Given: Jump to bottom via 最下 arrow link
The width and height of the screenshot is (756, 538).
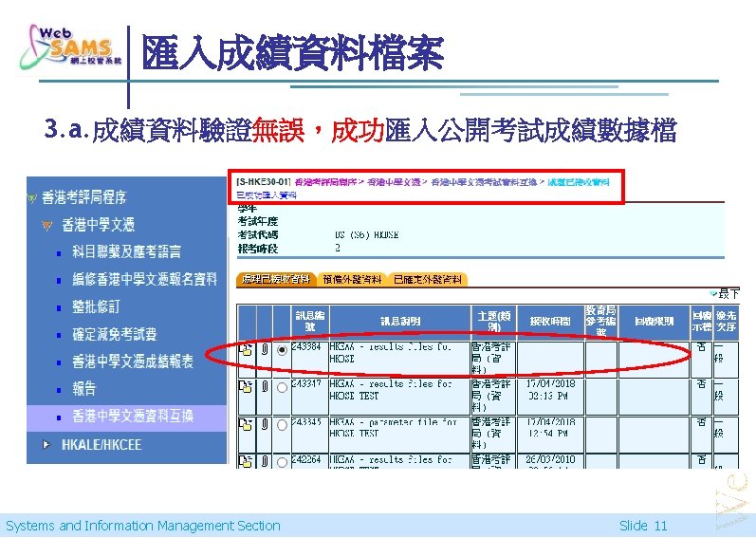Looking at the screenshot, I should [724, 293].
